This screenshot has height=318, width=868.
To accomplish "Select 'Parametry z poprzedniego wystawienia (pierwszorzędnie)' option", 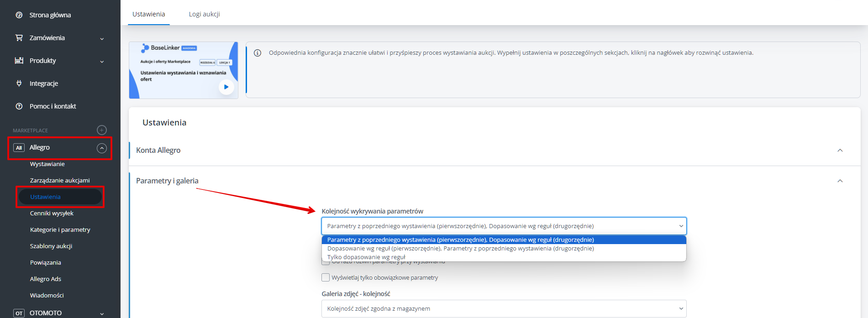I will coord(504,240).
